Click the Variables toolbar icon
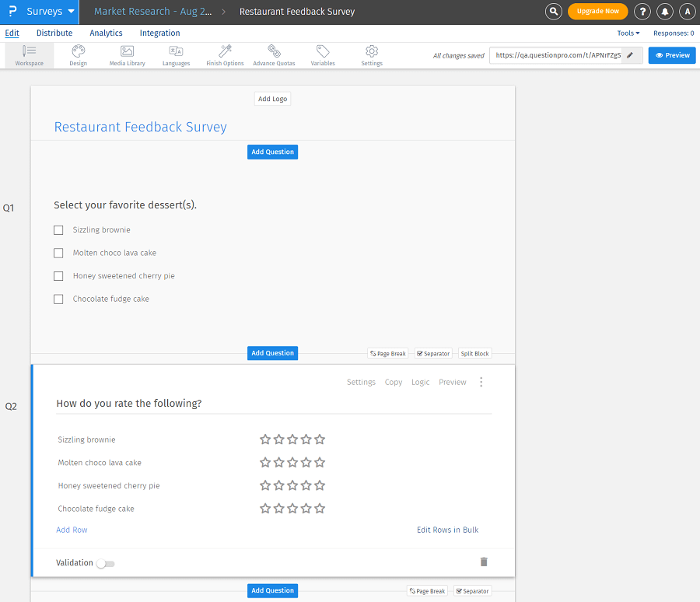 [x=323, y=54]
